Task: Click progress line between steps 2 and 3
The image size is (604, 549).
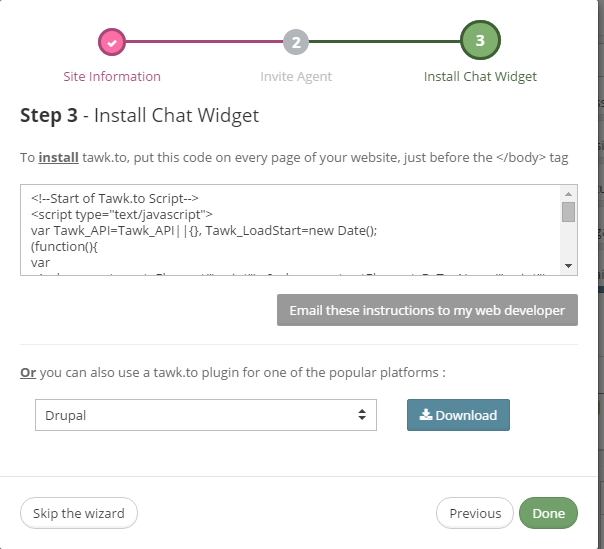Action: pyautogui.click(x=383, y=42)
